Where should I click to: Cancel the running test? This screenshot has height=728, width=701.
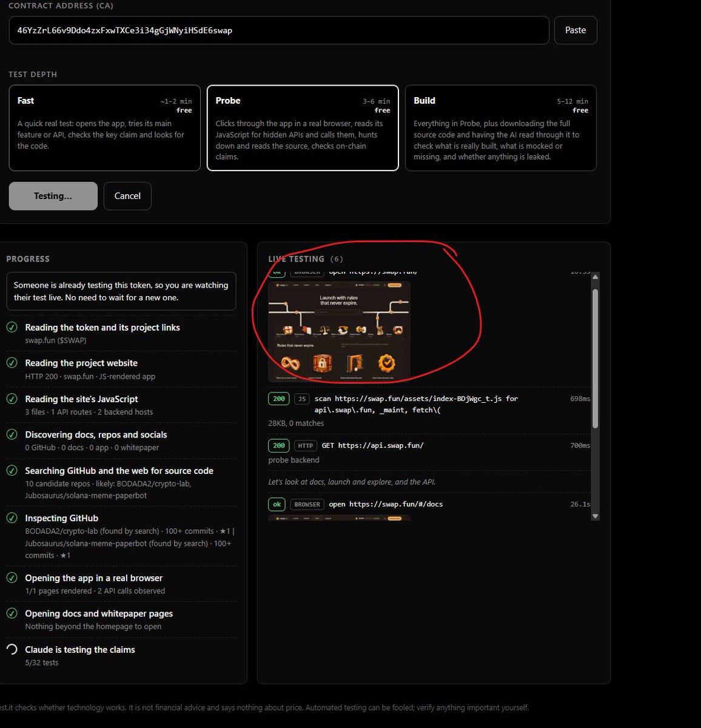pyautogui.click(x=127, y=196)
